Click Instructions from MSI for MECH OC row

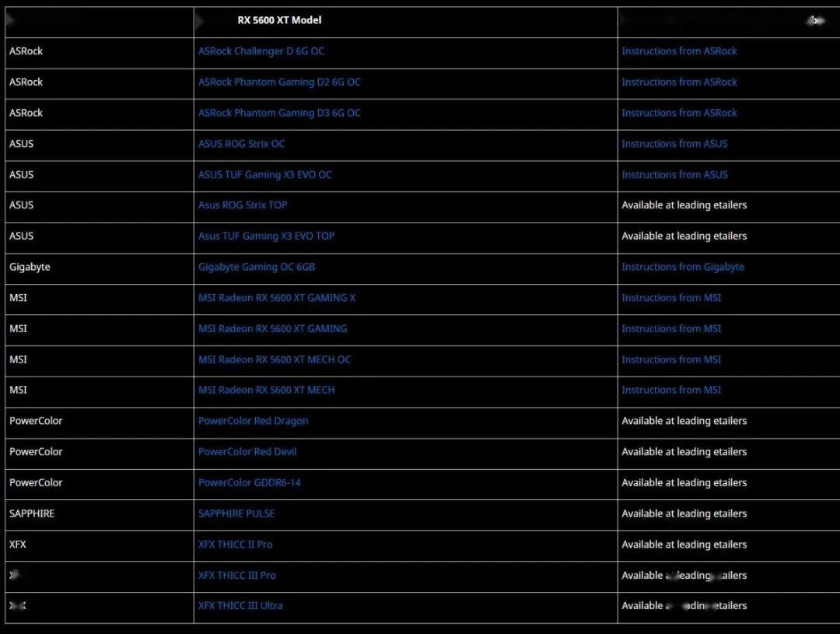click(670, 359)
